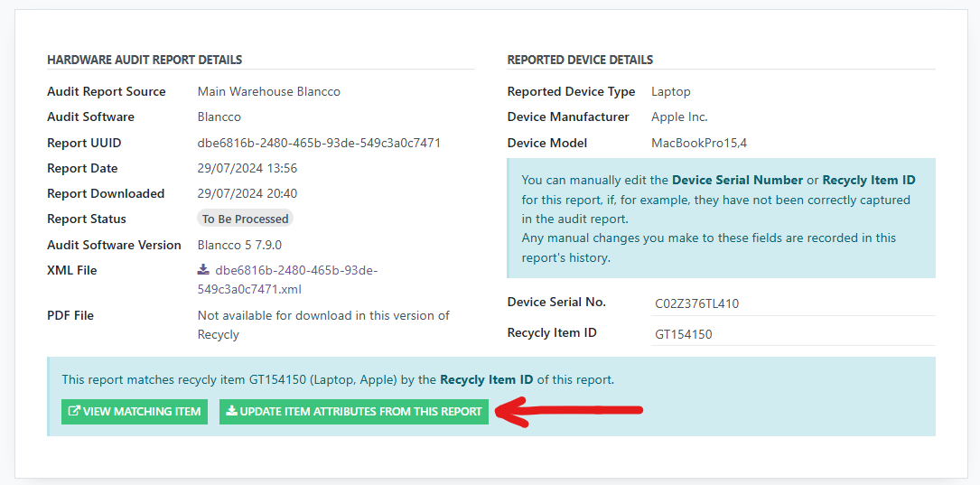The height and width of the screenshot is (485, 980).
Task: Click bold Recycly Item ID in match banner
Action: [486, 380]
